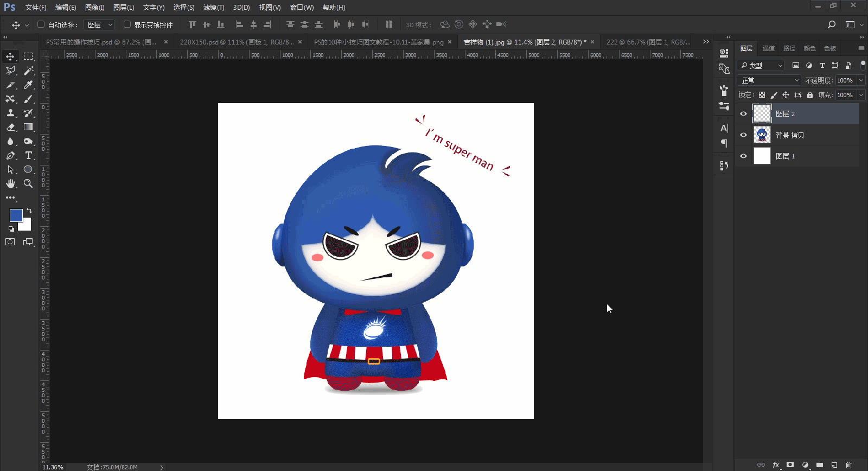This screenshot has width=868, height=471.
Task: Open the 滤镜(T) menu
Action: pyautogui.click(x=213, y=8)
